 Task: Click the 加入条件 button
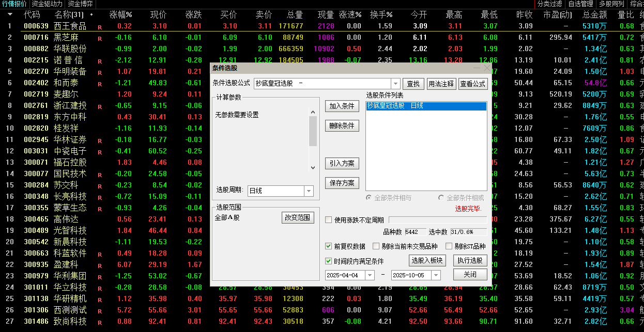click(x=342, y=106)
